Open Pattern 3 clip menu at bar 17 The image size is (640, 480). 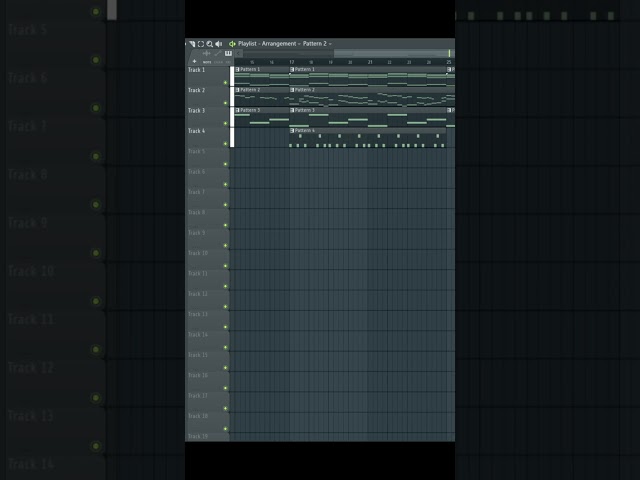[292, 110]
